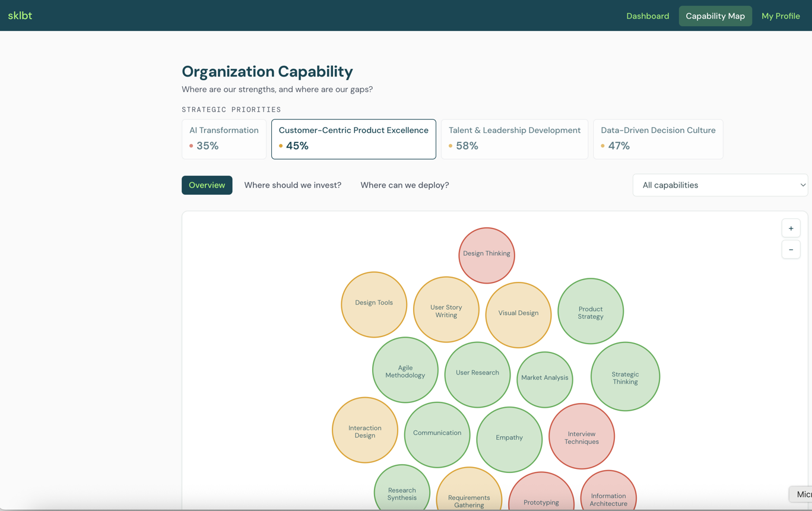812x511 pixels.
Task: Select the Data-Driven Decision Culture priority
Action: click(658, 139)
